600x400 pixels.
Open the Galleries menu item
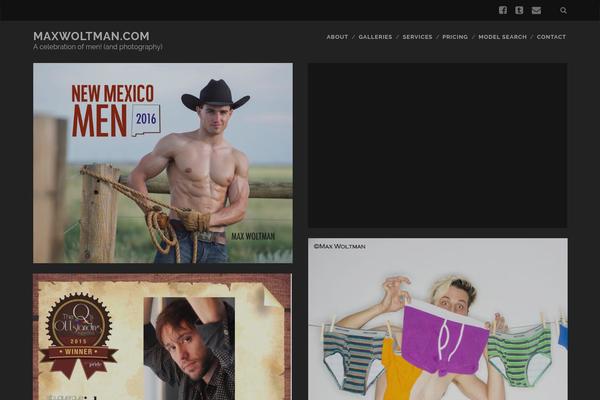pos(375,37)
